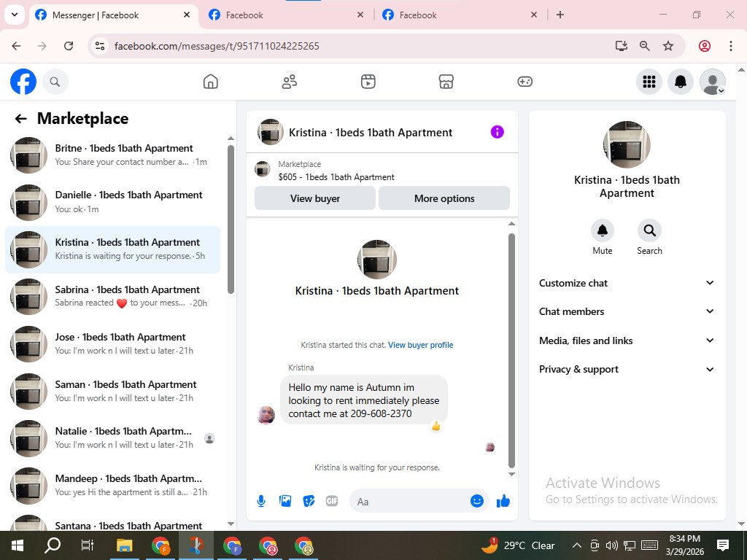This screenshot has width=747, height=560.
Task: Open the tab search dropdown arrow in Chrome
Action: [15, 15]
